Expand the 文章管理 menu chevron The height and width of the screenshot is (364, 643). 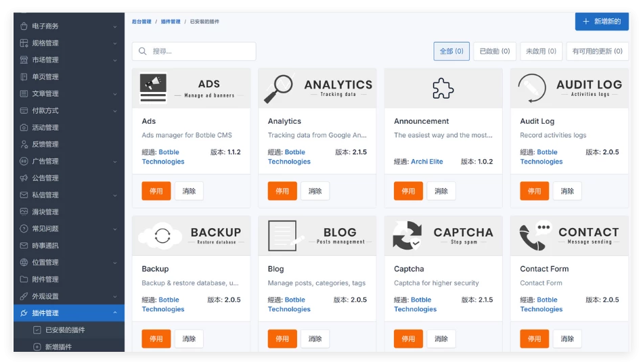115,94
